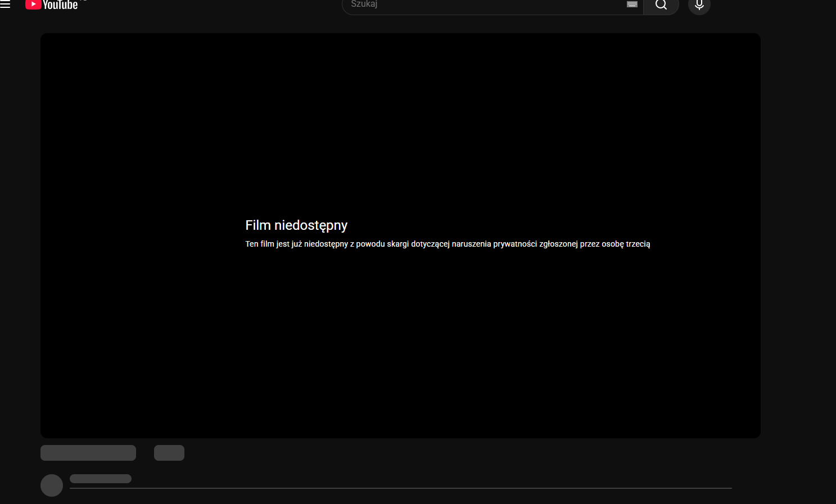This screenshot has height=504, width=836.
Task: Click the thin divider line below channel
Action: [x=400, y=488]
